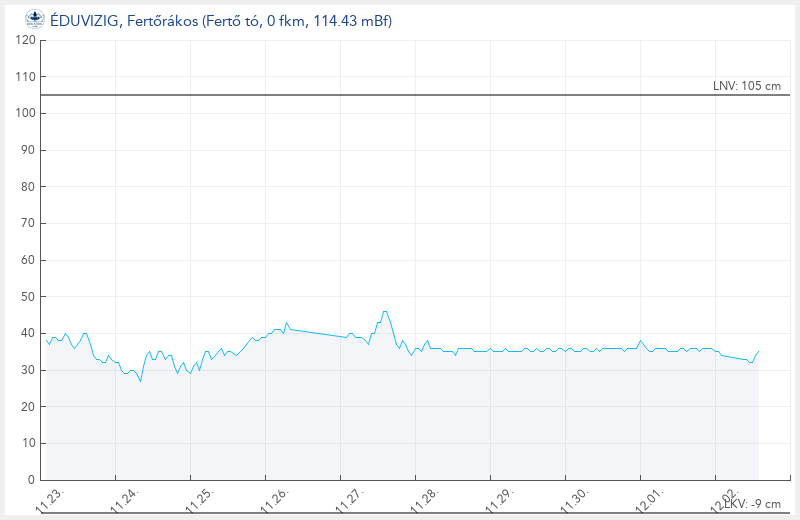
Task: Select the 11.28. date on the x-axis
Action: click(x=425, y=500)
